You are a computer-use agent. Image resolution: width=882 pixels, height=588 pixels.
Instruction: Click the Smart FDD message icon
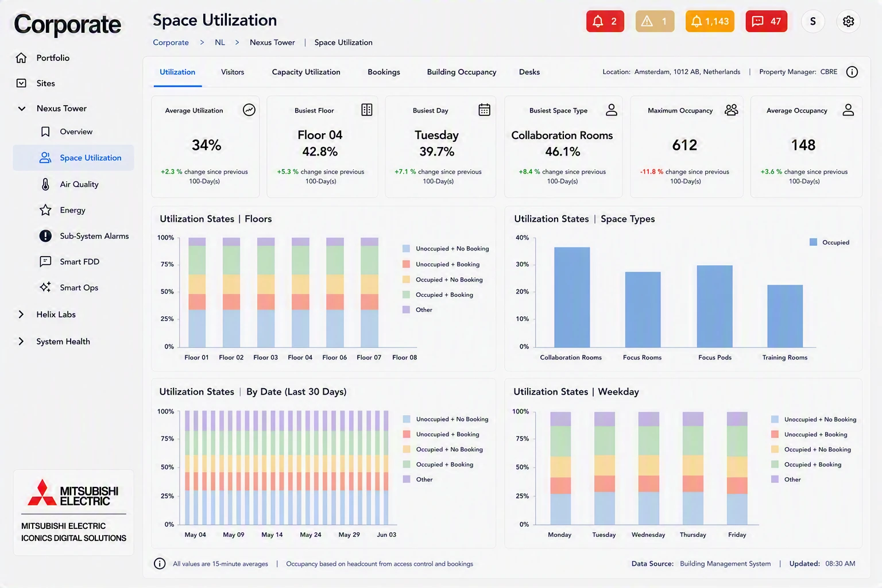[45, 262]
